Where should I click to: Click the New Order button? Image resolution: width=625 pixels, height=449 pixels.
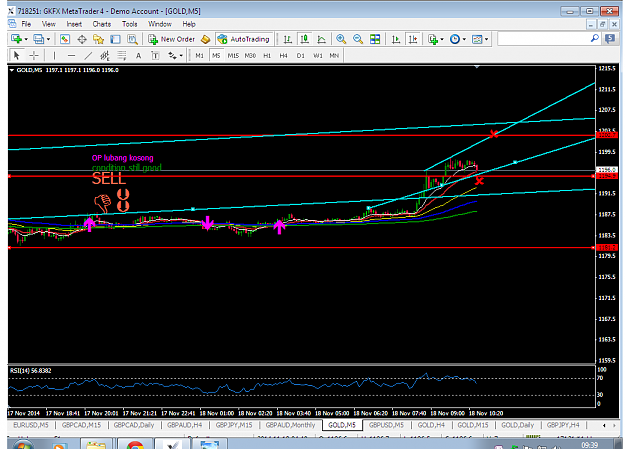(171, 39)
